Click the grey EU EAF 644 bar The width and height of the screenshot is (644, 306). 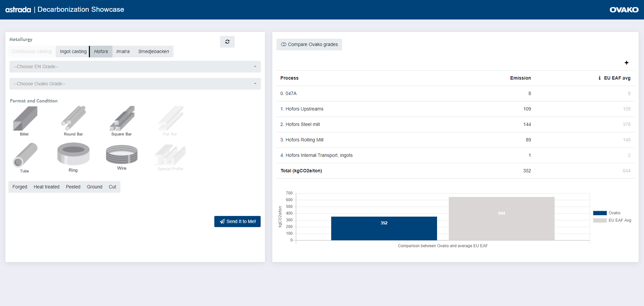tap(501, 219)
